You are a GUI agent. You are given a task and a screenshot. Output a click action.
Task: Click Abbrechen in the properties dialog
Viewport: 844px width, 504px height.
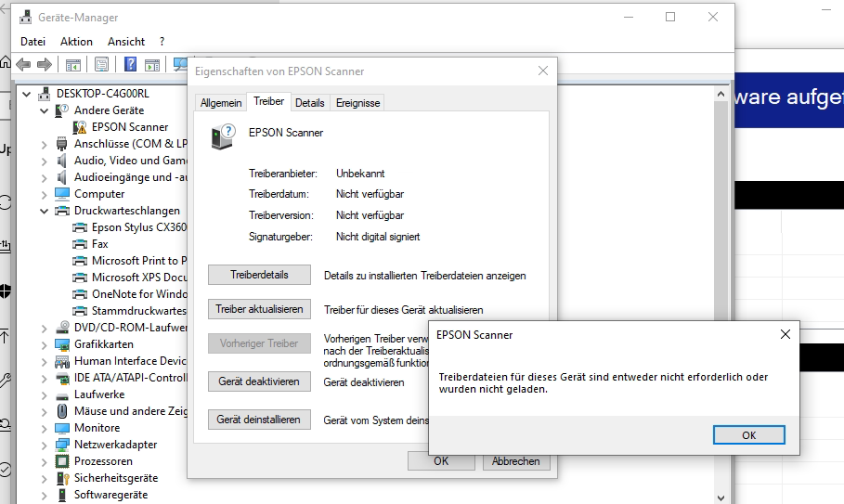click(x=515, y=461)
